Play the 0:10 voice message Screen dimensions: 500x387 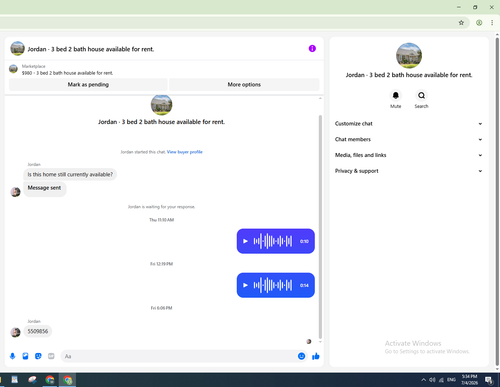click(245, 241)
